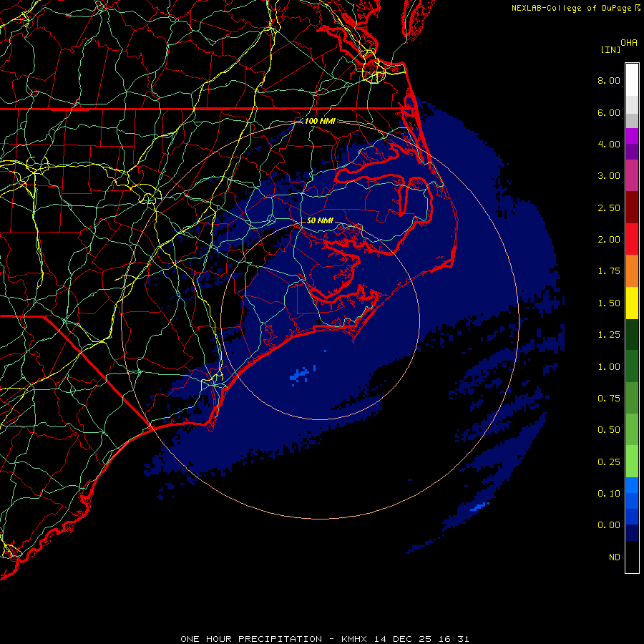Pick the orange swatch beside 1.75

coord(632,271)
